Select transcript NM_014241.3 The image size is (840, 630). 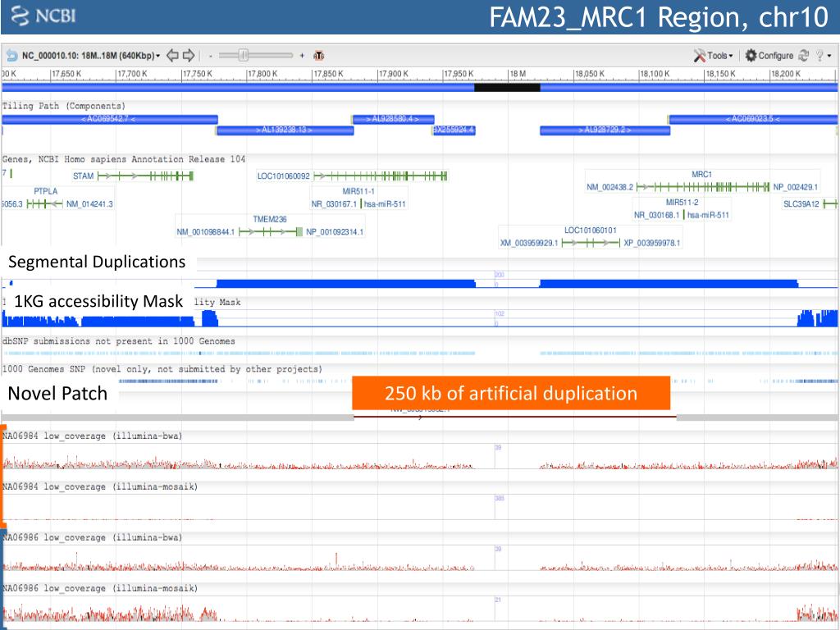pos(89,203)
